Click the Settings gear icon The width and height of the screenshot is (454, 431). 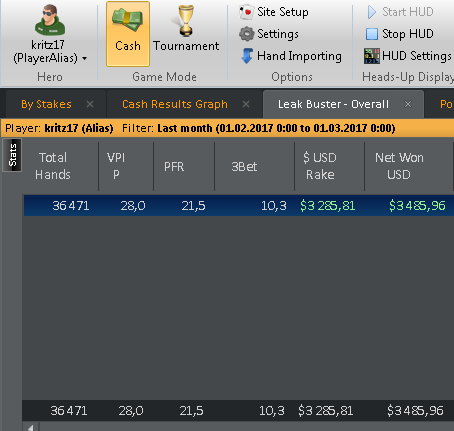coord(247,34)
